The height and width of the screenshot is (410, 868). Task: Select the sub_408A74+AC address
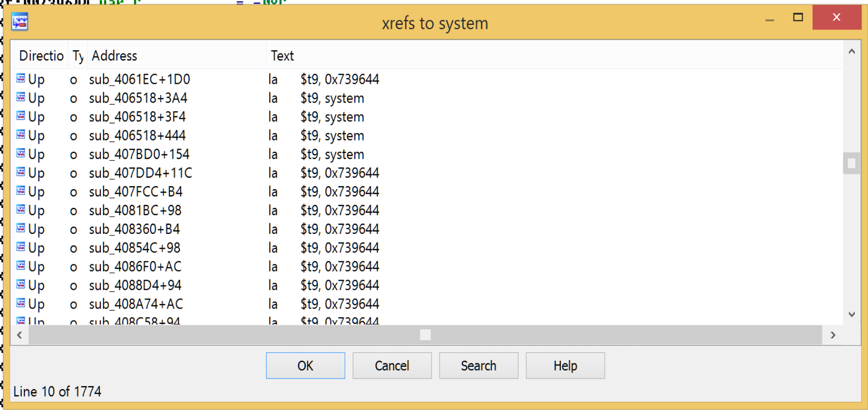(x=136, y=304)
